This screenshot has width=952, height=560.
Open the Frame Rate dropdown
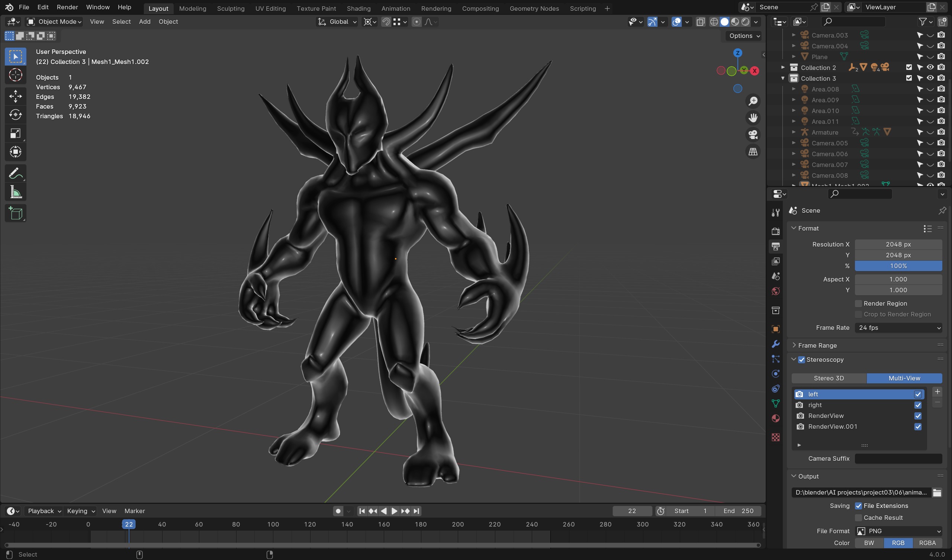coord(898,328)
